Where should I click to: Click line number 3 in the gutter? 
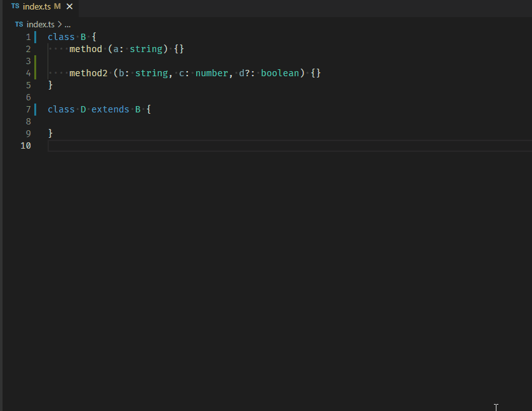pyautogui.click(x=28, y=61)
